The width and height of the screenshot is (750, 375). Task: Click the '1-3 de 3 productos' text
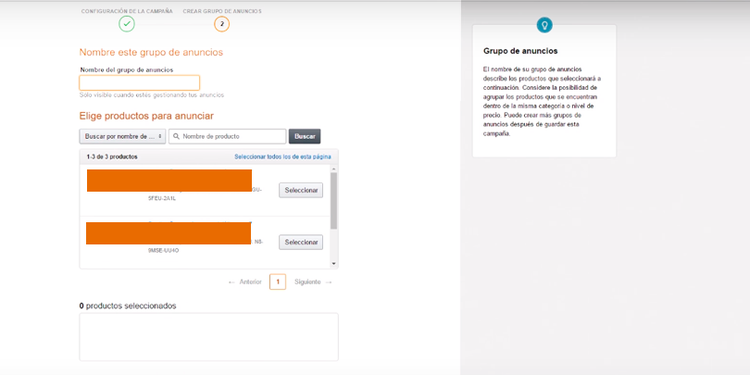(x=112, y=157)
